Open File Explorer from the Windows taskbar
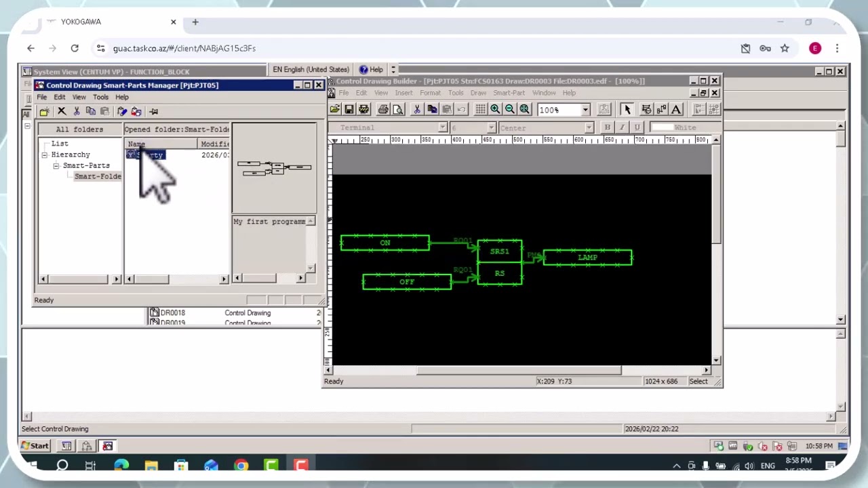Viewport: 868px width, 488px height. [x=151, y=466]
